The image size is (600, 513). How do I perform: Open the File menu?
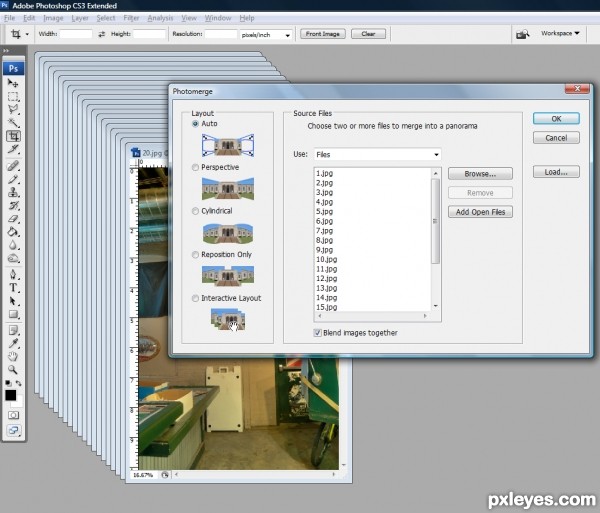(x=10, y=18)
